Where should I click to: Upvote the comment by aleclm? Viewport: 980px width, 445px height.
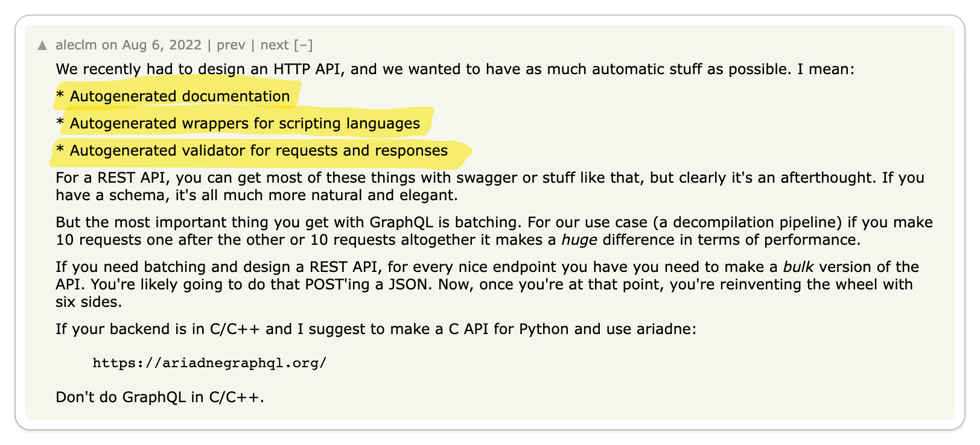click(x=42, y=45)
